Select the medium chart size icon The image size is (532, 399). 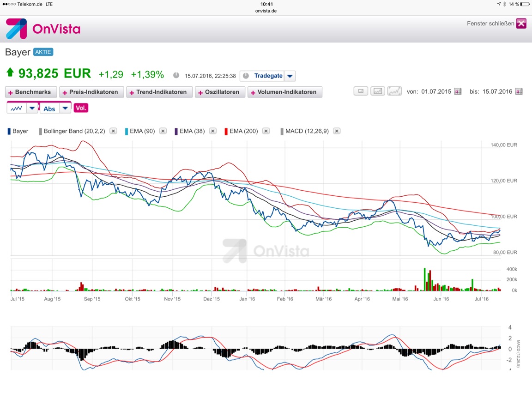(x=378, y=91)
